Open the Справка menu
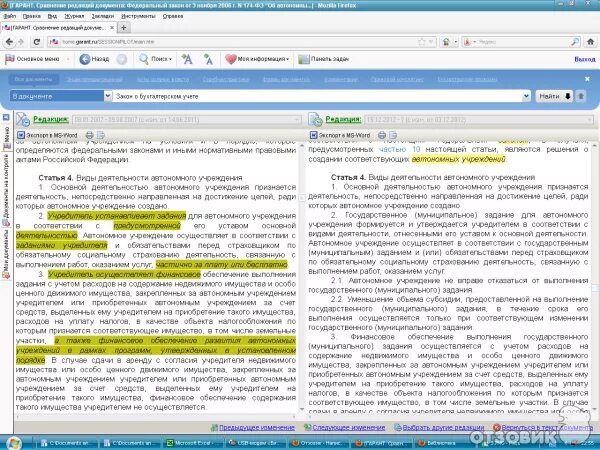 pyautogui.click(x=173, y=16)
